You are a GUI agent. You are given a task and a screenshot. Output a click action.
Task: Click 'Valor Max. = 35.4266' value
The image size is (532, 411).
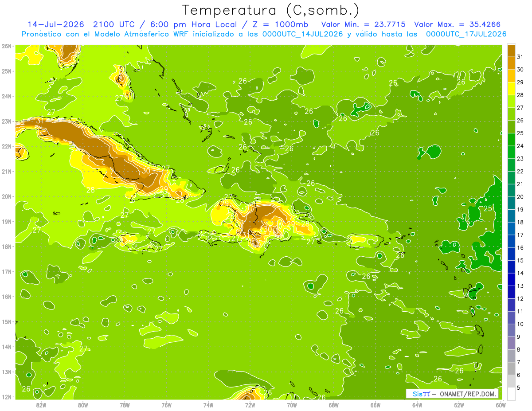pyautogui.click(x=458, y=24)
